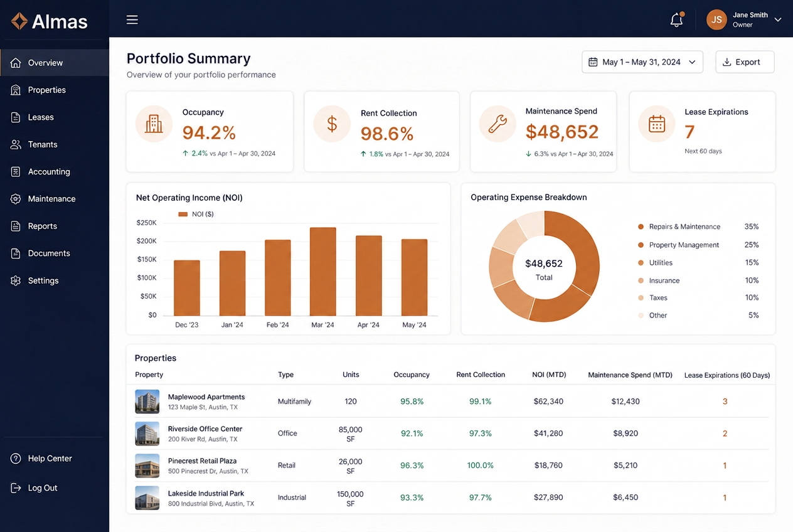Click the Other legend dot

click(641, 316)
